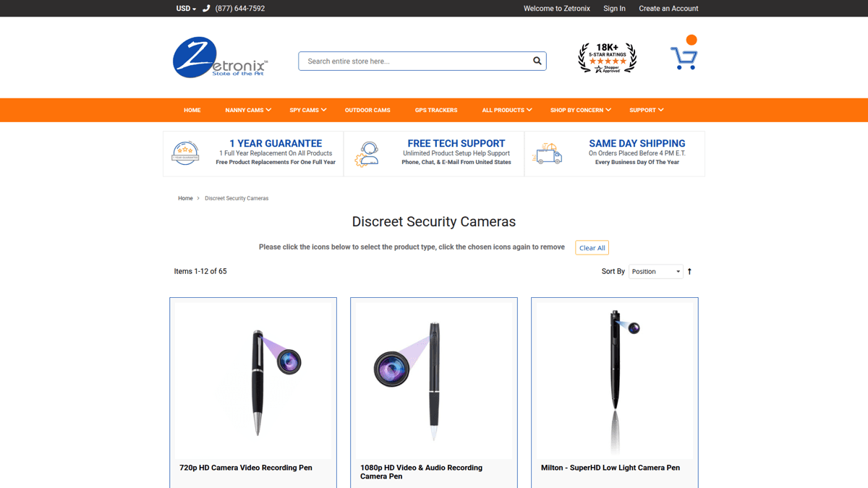
Task: Open the Sort By Position dropdown
Action: 655,271
